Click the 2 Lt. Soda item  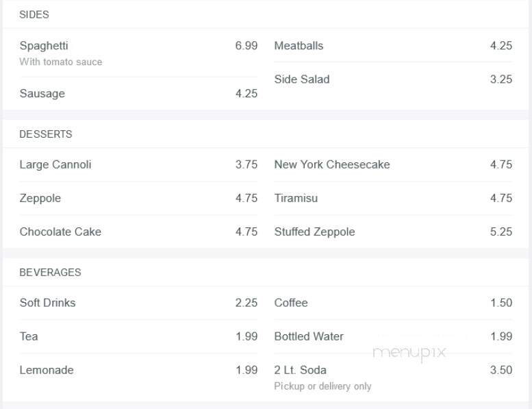coord(393,377)
